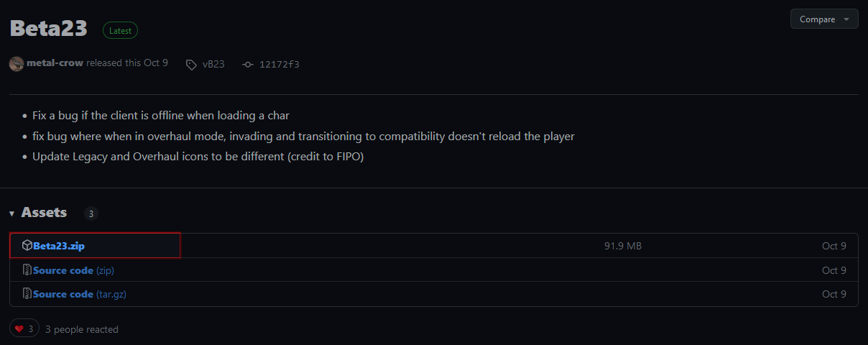868x345 pixels.
Task: Collapse the Assets section triangle
Action: pyautogui.click(x=12, y=213)
